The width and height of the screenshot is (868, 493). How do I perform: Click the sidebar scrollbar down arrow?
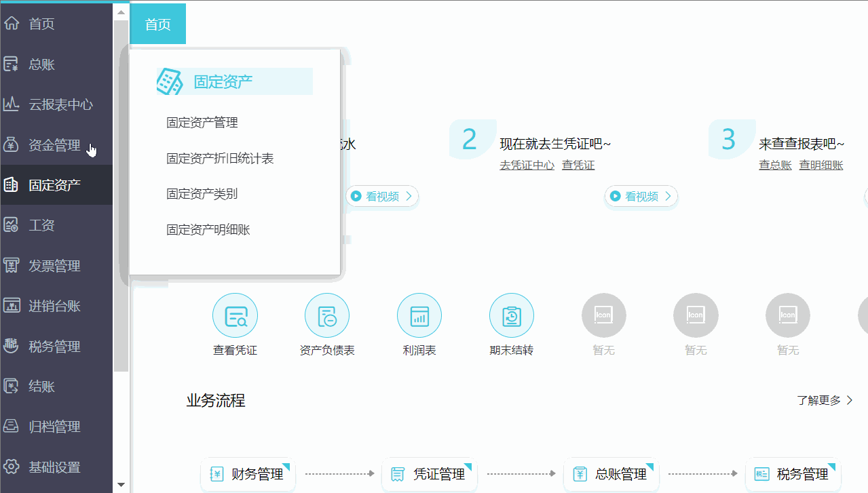pos(121,485)
